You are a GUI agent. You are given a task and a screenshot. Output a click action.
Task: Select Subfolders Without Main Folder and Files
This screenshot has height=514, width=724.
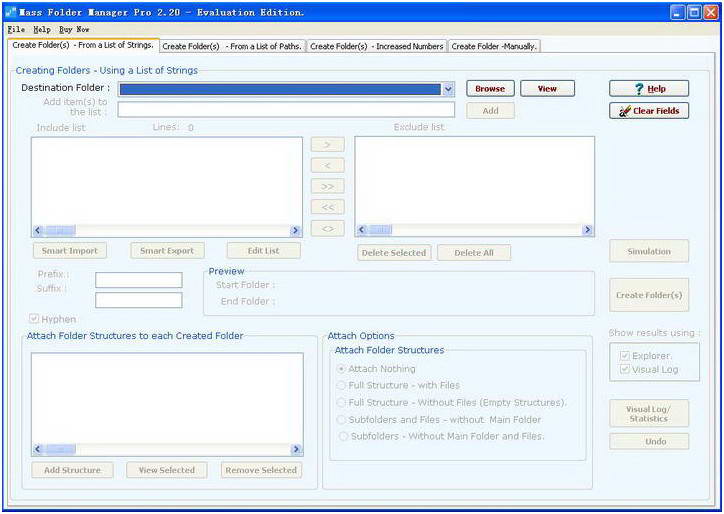pyautogui.click(x=344, y=436)
